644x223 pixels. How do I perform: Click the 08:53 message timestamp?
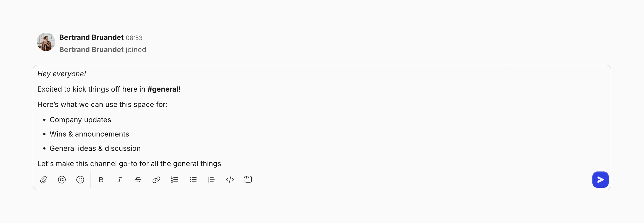point(134,38)
